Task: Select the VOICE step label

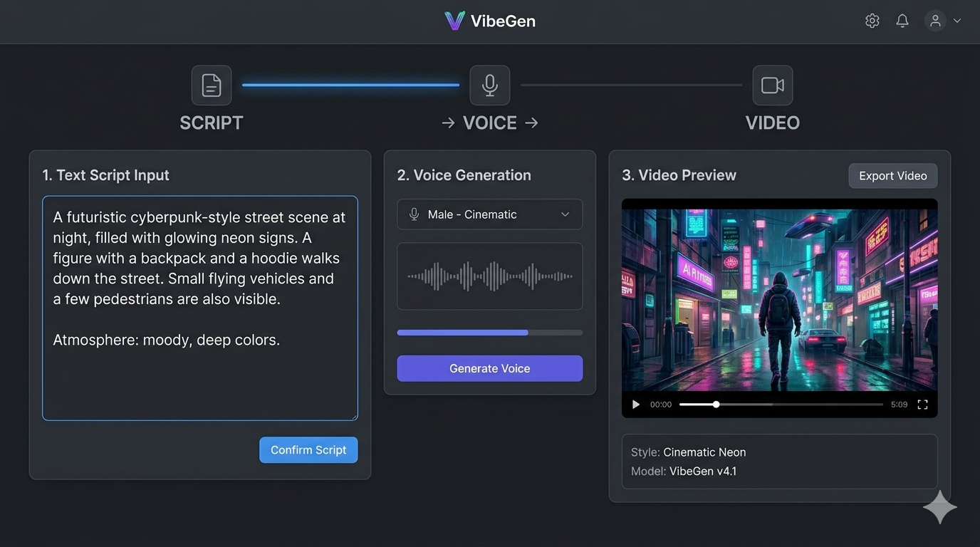Action: 489,123
